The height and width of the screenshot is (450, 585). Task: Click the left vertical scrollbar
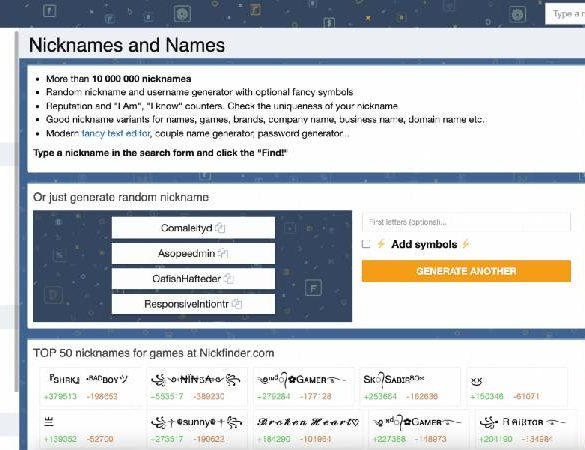[x=16, y=212]
